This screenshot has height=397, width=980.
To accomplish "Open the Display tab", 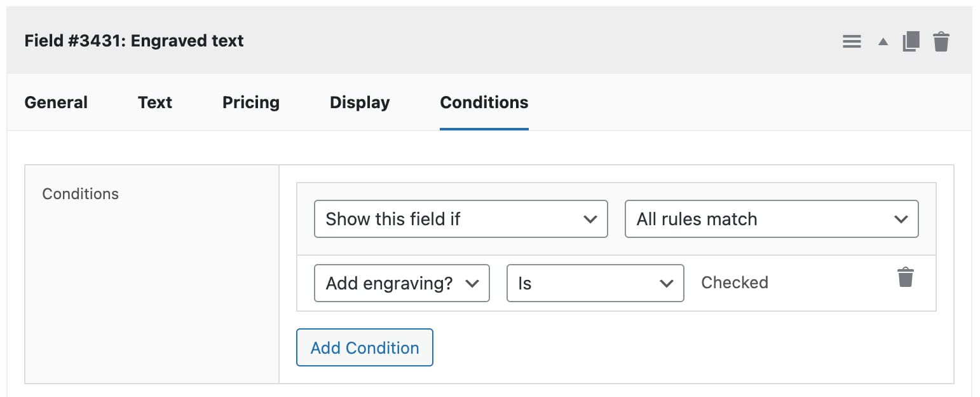I will click(359, 102).
